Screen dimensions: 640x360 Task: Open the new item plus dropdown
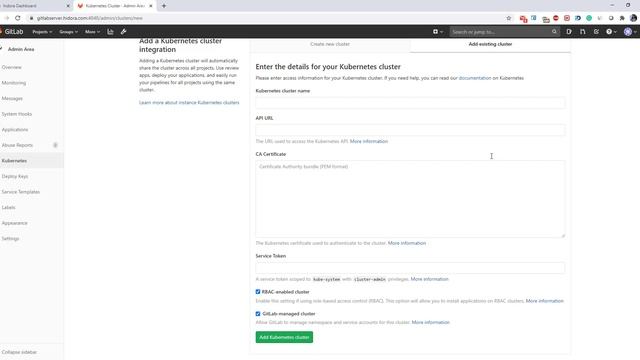point(438,31)
